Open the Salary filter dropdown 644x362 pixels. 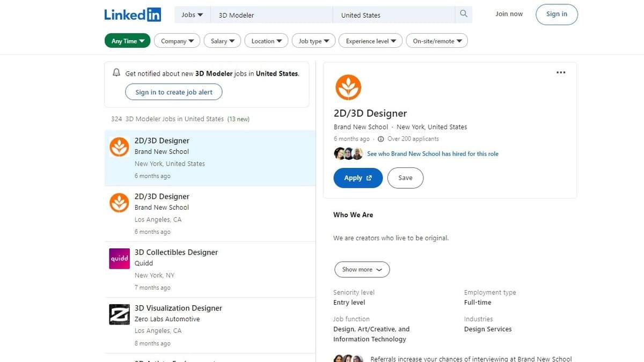click(x=222, y=41)
